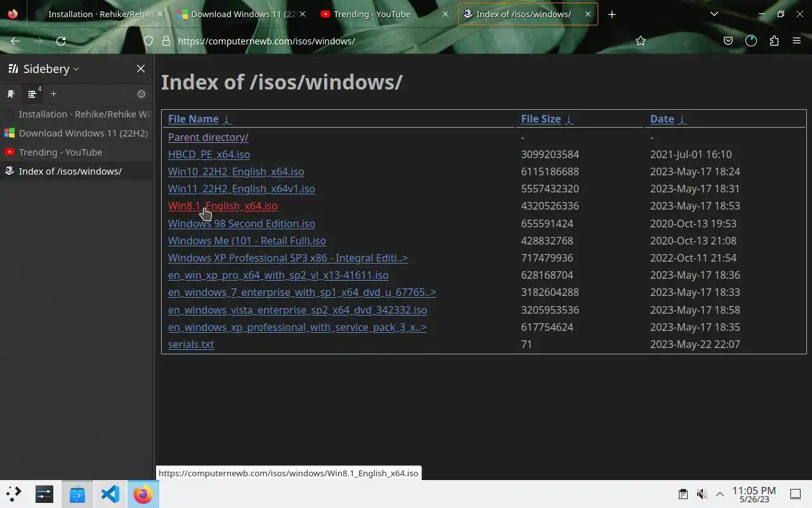Download Windows 98 Second Edition.iso
Image resolution: width=812 pixels, height=508 pixels.
click(x=241, y=224)
